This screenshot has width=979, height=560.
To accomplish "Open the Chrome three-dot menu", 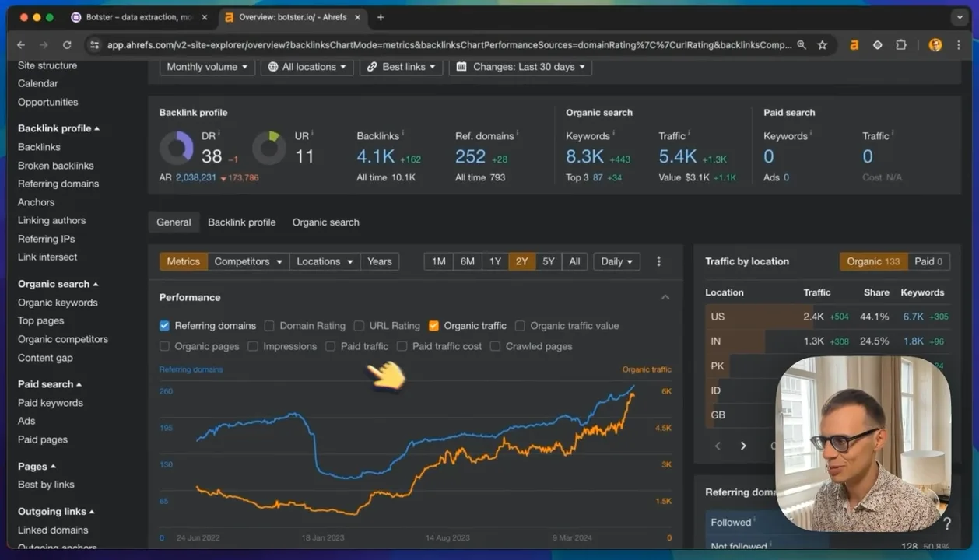I will pos(959,45).
